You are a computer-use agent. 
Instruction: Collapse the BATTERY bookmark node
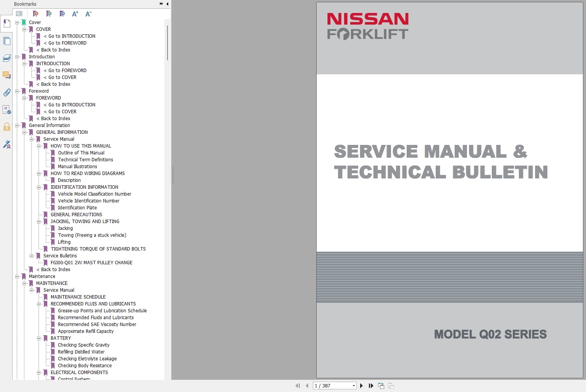[x=39, y=338]
